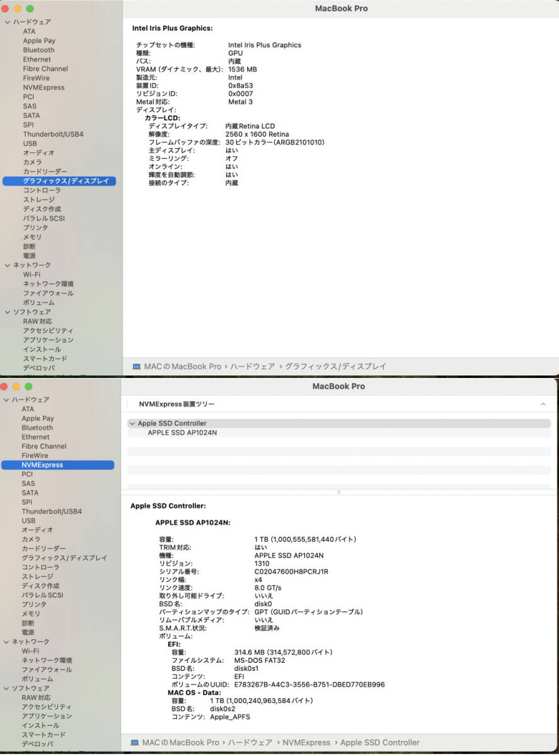This screenshot has width=559, height=756.
Task: Select the highlighted NVMExpress item in lower sidebar
Action: [58, 465]
